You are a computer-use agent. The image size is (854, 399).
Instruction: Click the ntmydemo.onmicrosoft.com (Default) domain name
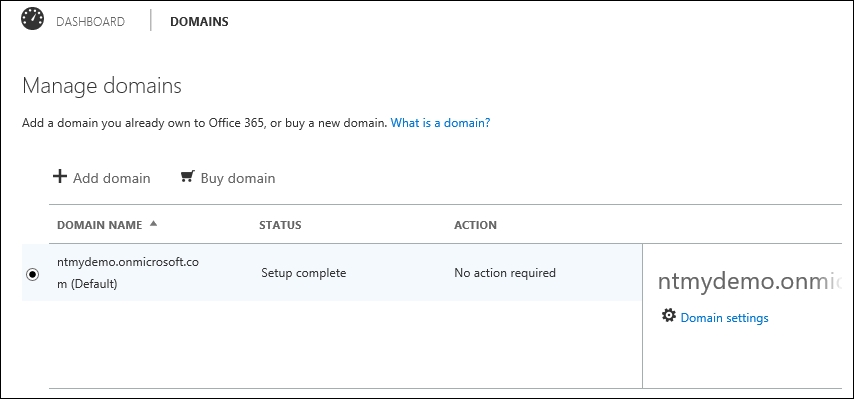tap(128, 273)
